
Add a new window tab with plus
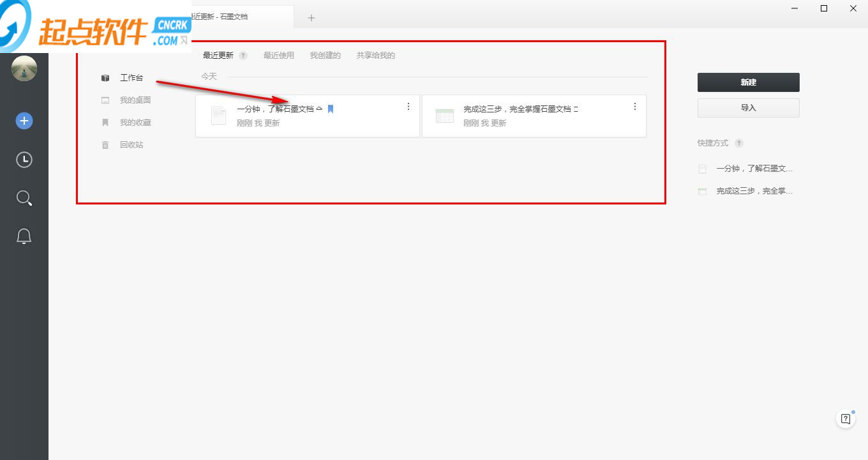click(x=311, y=18)
